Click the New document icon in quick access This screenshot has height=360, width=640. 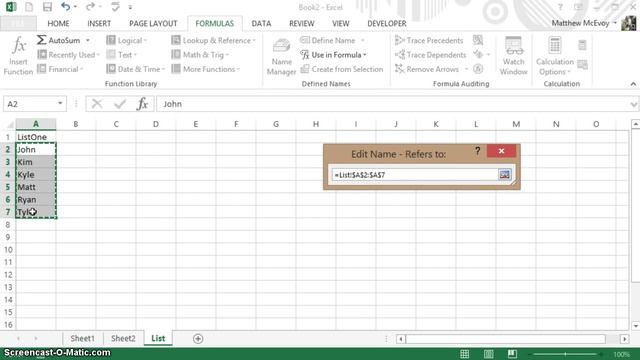point(29,7)
